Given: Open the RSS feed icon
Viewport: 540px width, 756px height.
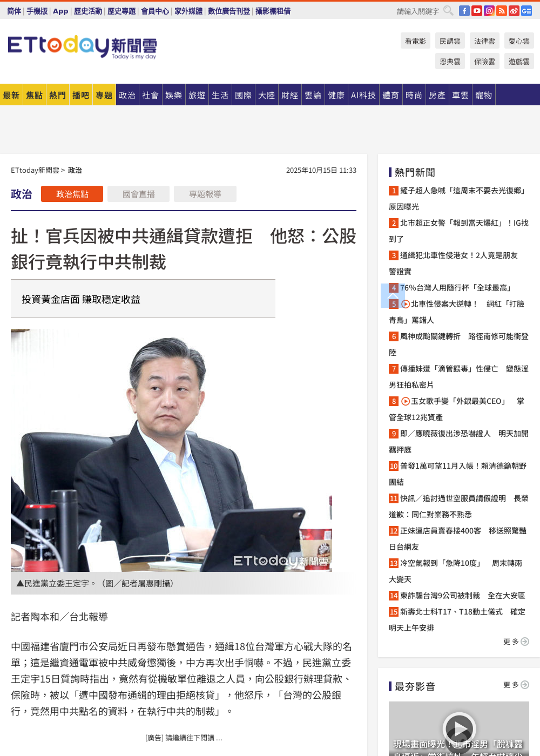Looking at the screenshot, I should tap(502, 11).
